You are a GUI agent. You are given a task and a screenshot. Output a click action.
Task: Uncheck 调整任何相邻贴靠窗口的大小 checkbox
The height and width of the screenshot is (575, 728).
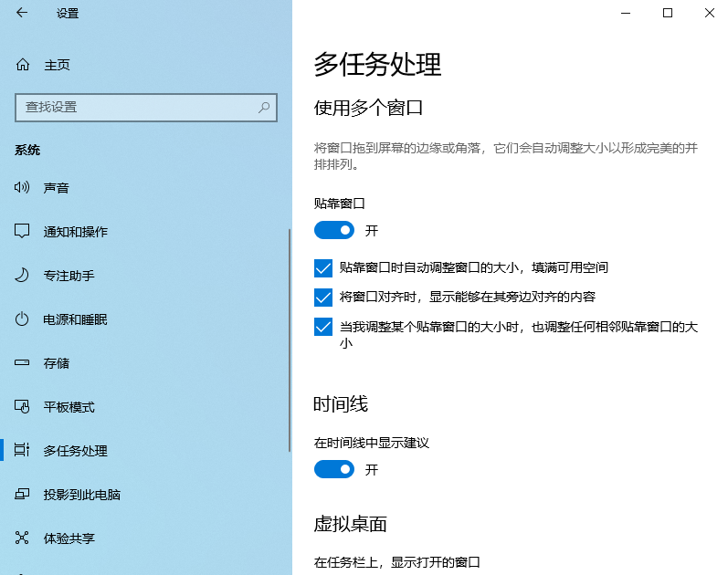pyautogui.click(x=323, y=327)
